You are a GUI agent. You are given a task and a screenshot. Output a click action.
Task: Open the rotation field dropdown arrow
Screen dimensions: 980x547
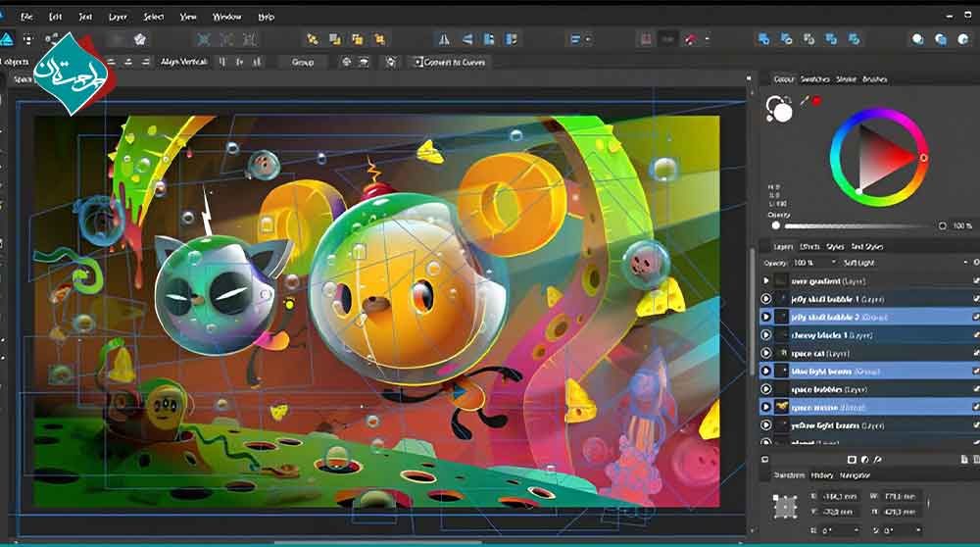[x=857, y=530]
